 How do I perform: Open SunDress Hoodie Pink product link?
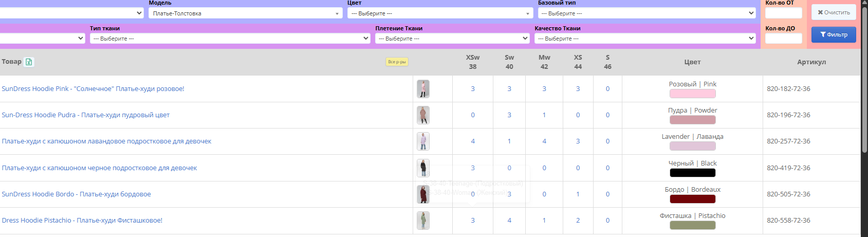[93, 89]
